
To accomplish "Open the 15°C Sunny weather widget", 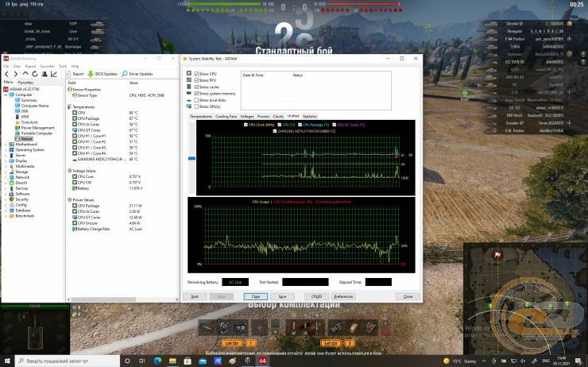I will point(459,361).
